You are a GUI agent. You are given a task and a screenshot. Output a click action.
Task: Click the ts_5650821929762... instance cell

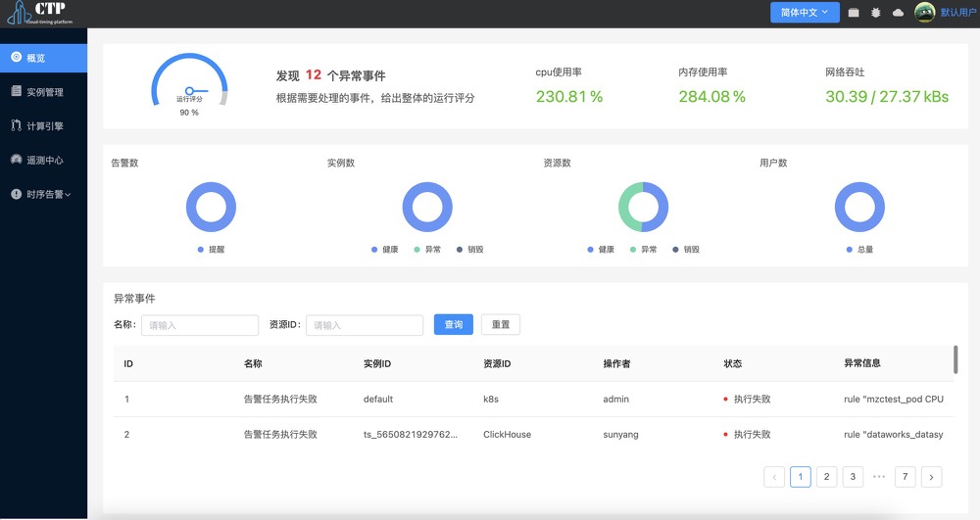point(410,435)
